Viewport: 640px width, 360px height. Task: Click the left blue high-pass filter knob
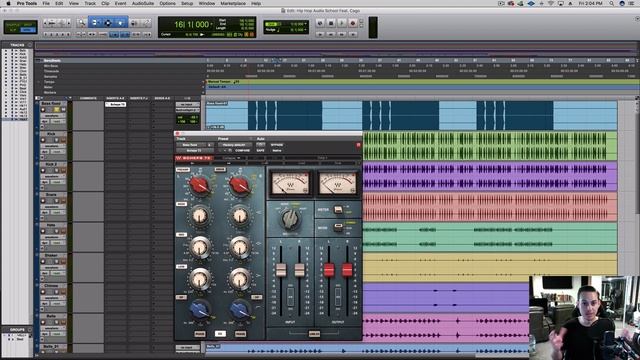pyautogui.click(x=200, y=310)
